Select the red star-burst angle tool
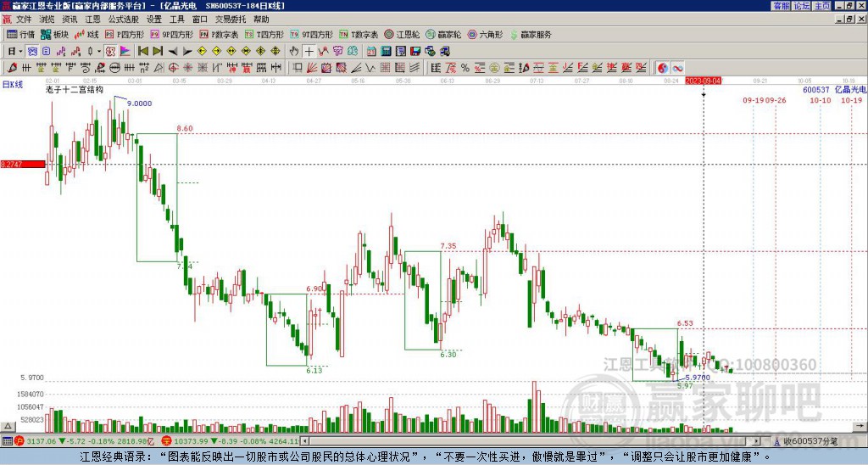The width and height of the screenshot is (868, 465). coord(187,68)
